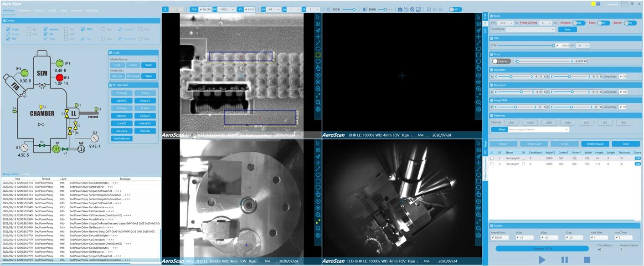Start patterning with the play button
644x266 pixels.
542,260
